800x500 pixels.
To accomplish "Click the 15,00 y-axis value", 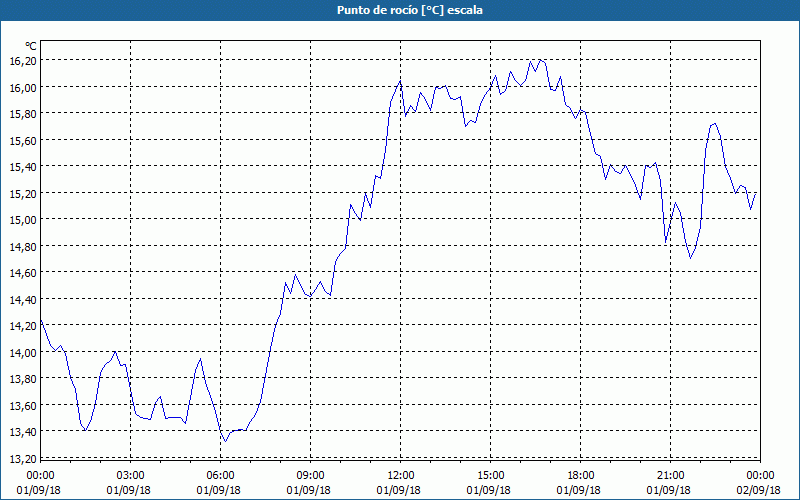I will click(x=23, y=220).
